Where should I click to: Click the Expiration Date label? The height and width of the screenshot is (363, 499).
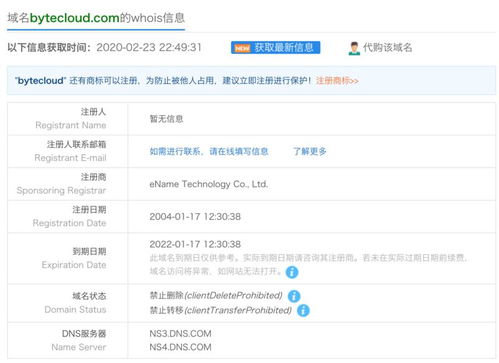pyautogui.click(x=74, y=265)
